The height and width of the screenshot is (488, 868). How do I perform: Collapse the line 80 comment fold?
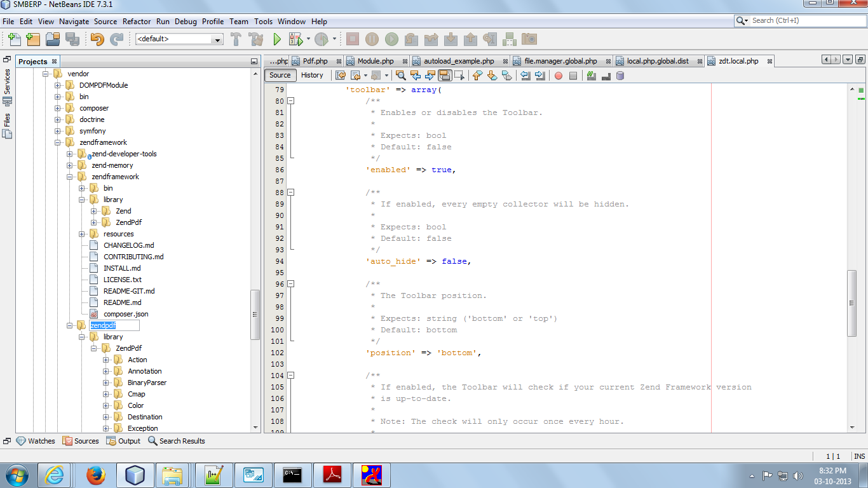[x=291, y=101]
